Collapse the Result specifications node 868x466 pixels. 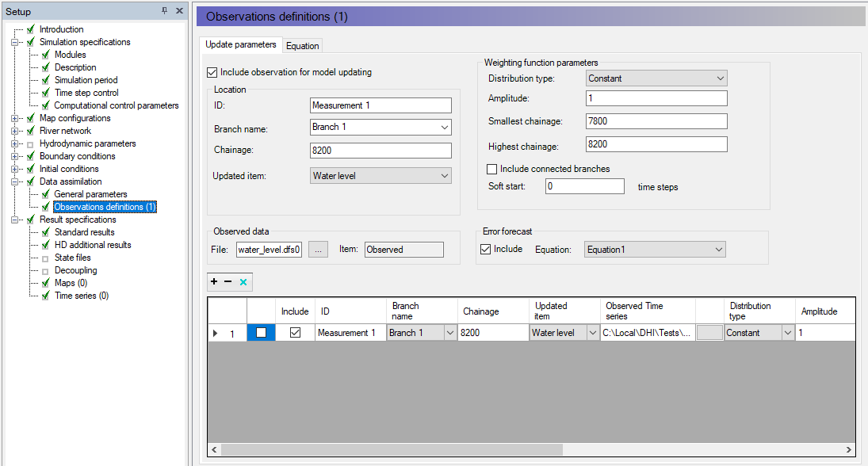click(x=15, y=220)
